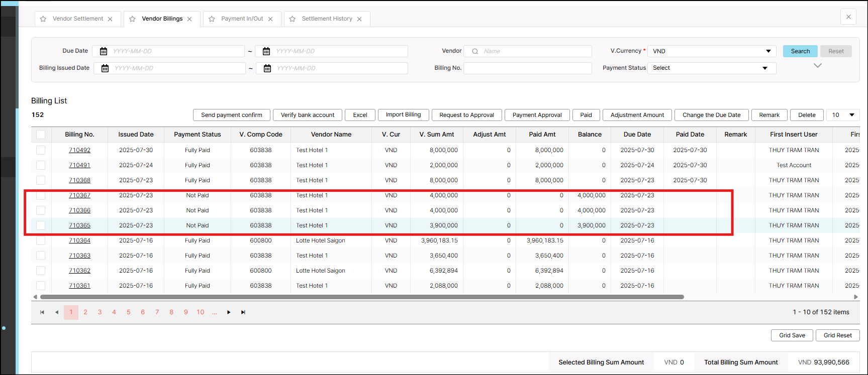
Task: Click the horizontal scrollbar of the grid
Action: pos(362,297)
